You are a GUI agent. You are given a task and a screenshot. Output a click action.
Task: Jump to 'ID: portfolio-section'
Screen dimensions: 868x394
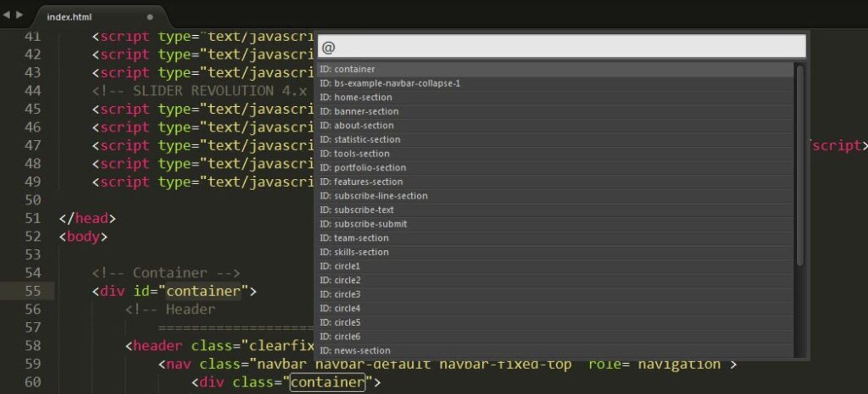[555, 168]
